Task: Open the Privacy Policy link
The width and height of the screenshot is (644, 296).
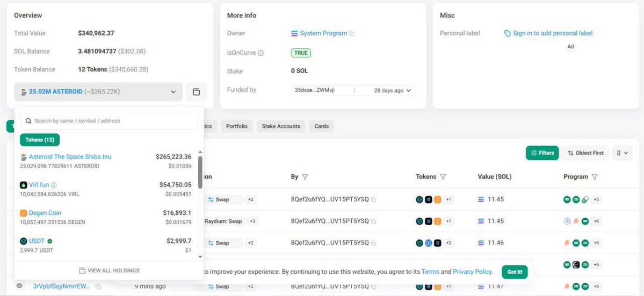Action: pos(472,272)
